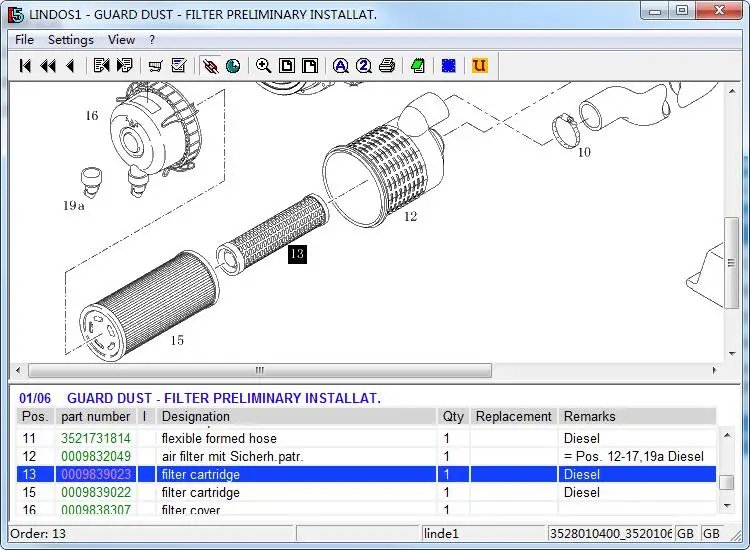The height and width of the screenshot is (550, 750).
Task: Select the air filter mit Sicherh.patr. row
Action: coord(366,456)
